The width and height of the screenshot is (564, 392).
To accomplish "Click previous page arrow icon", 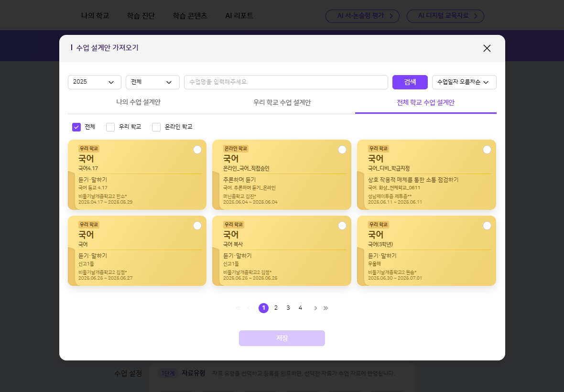I will point(249,308).
